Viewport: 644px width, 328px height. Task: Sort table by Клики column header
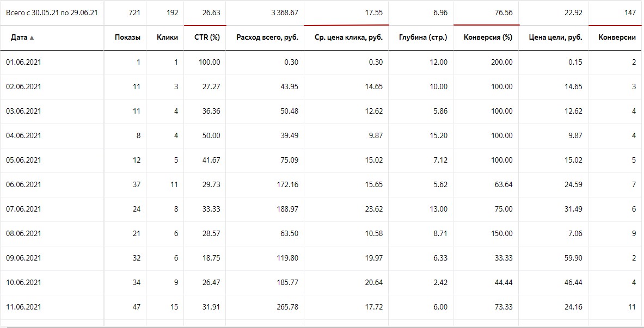[x=167, y=38]
